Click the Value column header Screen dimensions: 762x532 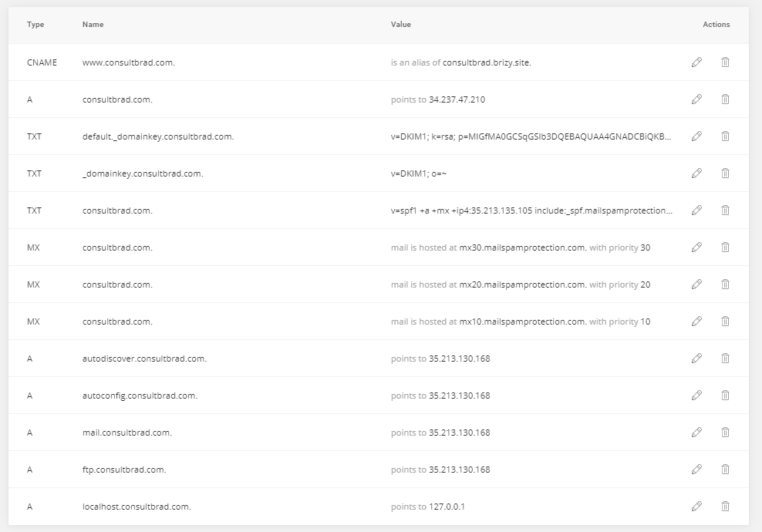tap(401, 25)
